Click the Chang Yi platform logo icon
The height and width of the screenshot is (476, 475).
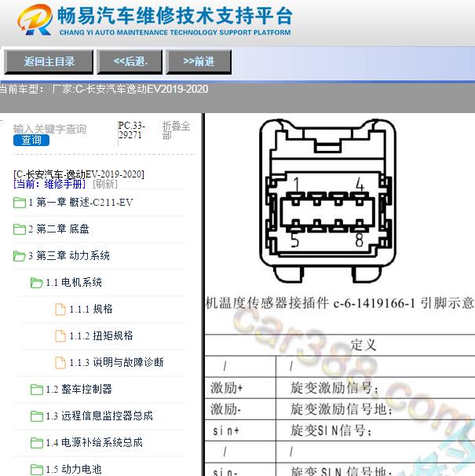(x=35, y=20)
